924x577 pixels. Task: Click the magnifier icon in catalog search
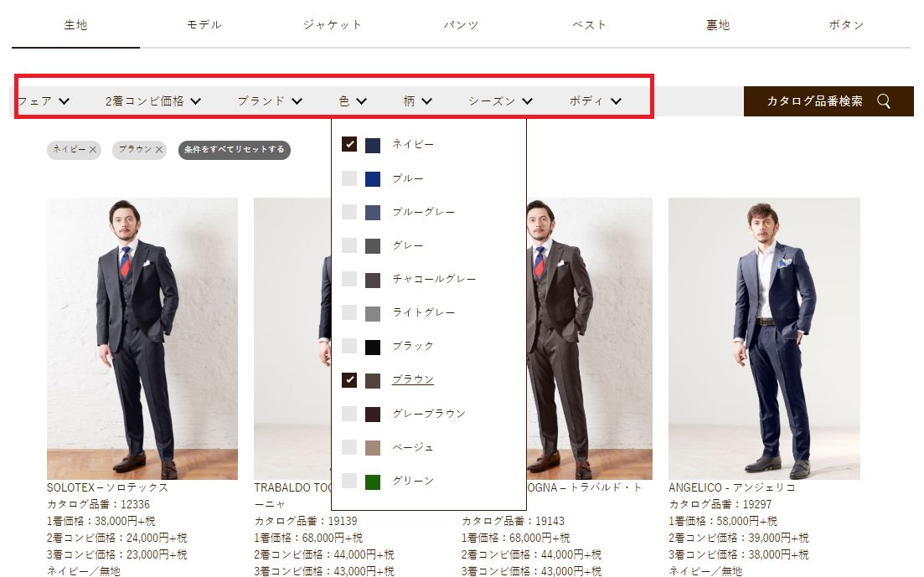[884, 101]
